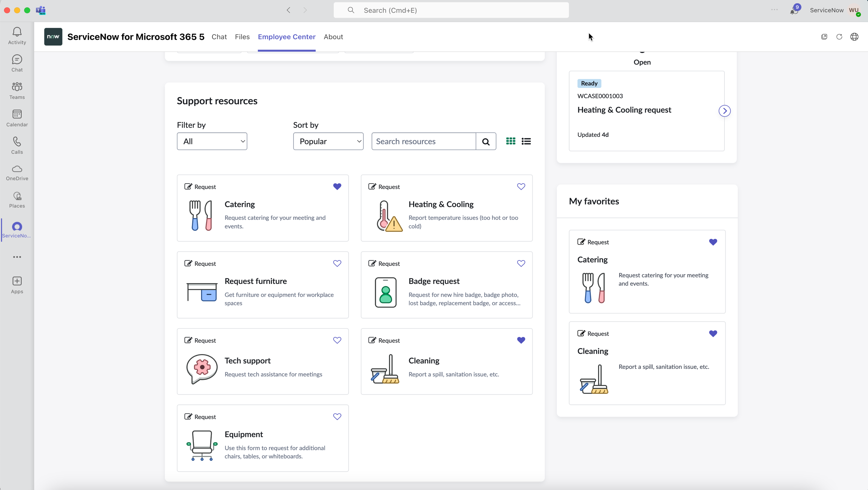Open the Sort by Popular dropdown
The width and height of the screenshot is (868, 490).
point(328,141)
